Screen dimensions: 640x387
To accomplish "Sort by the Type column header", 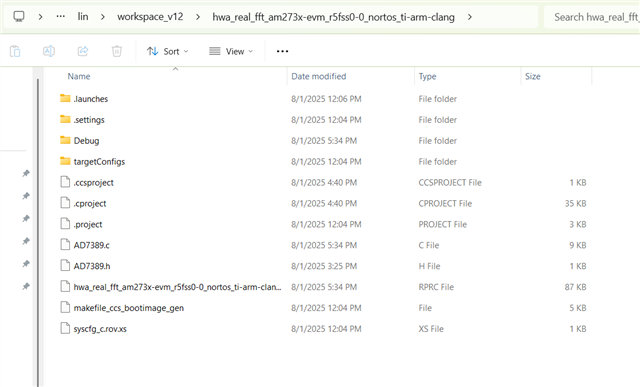I will click(x=427, y=76).
